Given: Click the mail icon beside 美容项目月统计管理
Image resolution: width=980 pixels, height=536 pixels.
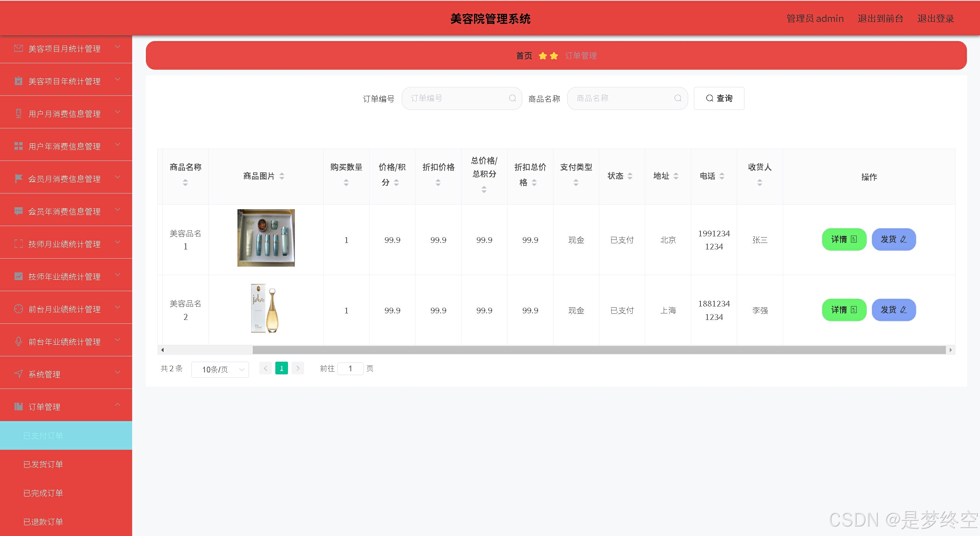Looking at the screenshot, I should click(x=18, y=48).
